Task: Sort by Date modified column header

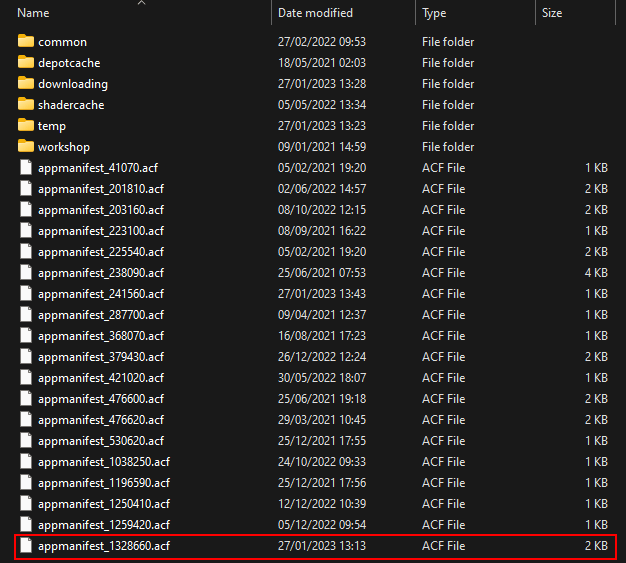Action: (315, 13)
